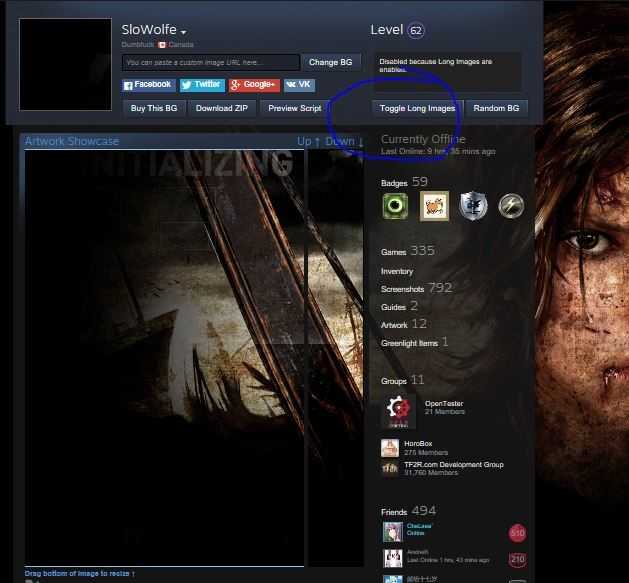Click the Download ZIP button

pos(222,108)
